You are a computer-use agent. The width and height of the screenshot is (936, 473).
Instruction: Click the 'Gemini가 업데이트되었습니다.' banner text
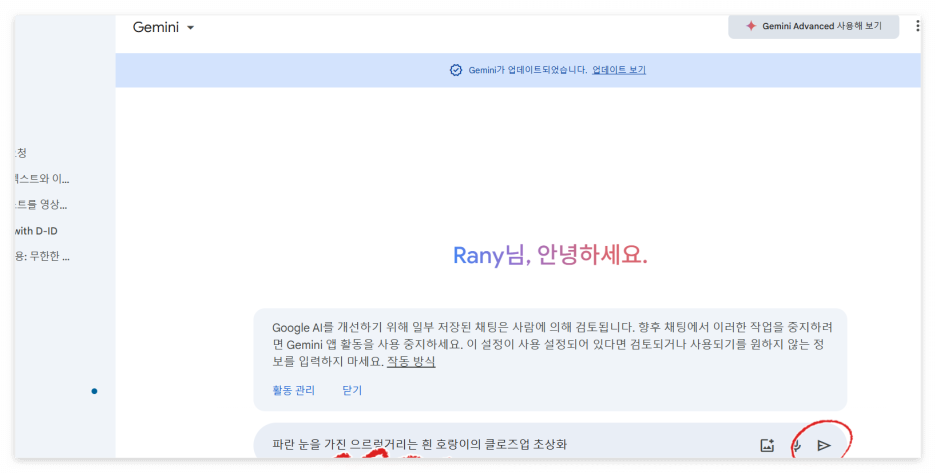click(x=528, y=70)
